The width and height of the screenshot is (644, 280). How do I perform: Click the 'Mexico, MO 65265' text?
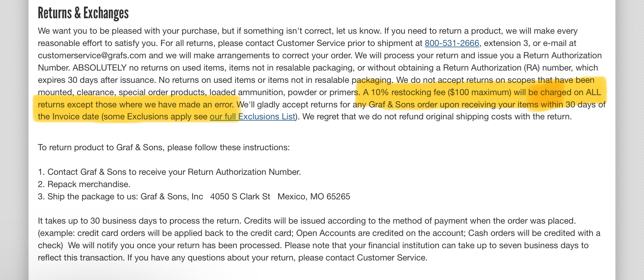(x=314, y=197)
